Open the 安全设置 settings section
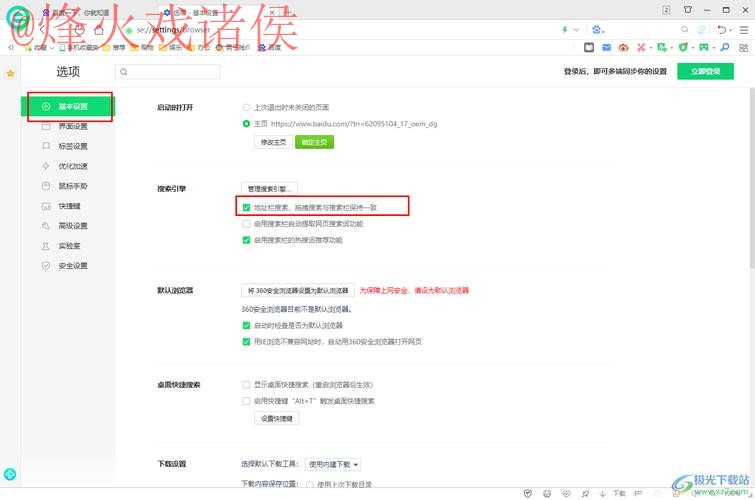Image resolution: width=755 pixels, height=500 pixels. pos(68,266)
